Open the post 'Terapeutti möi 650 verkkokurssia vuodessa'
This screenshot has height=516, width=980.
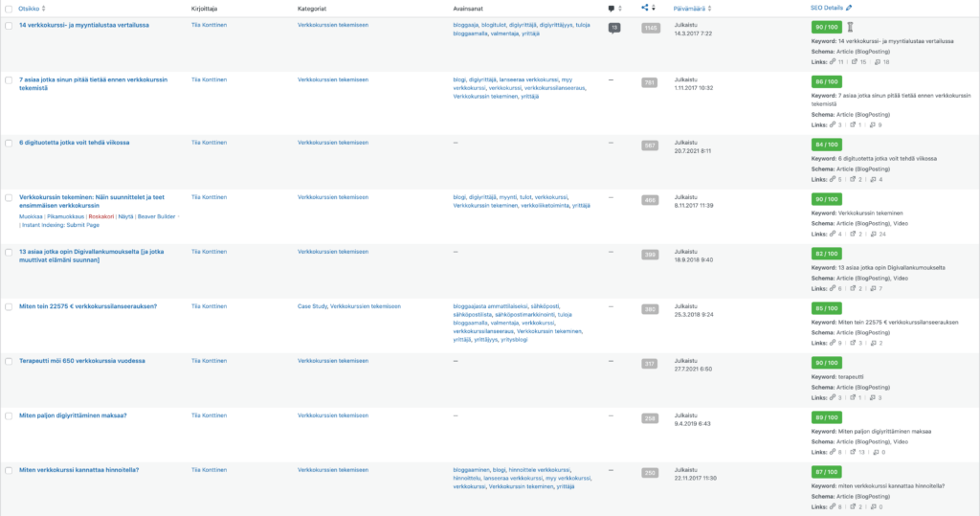point(82,361)
